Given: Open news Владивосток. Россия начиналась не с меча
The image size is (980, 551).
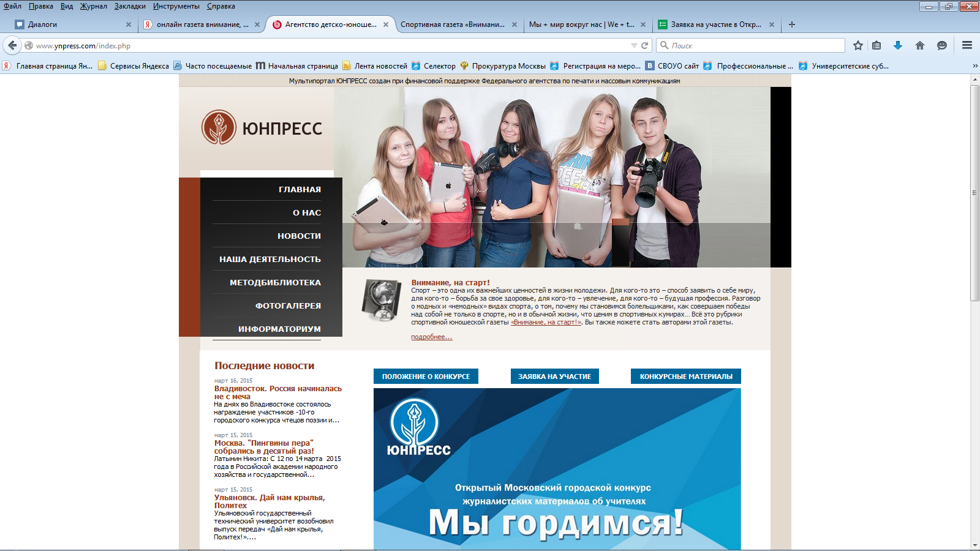Looking at the screenshot, I should pyautogui.click(x=277, y=392).
